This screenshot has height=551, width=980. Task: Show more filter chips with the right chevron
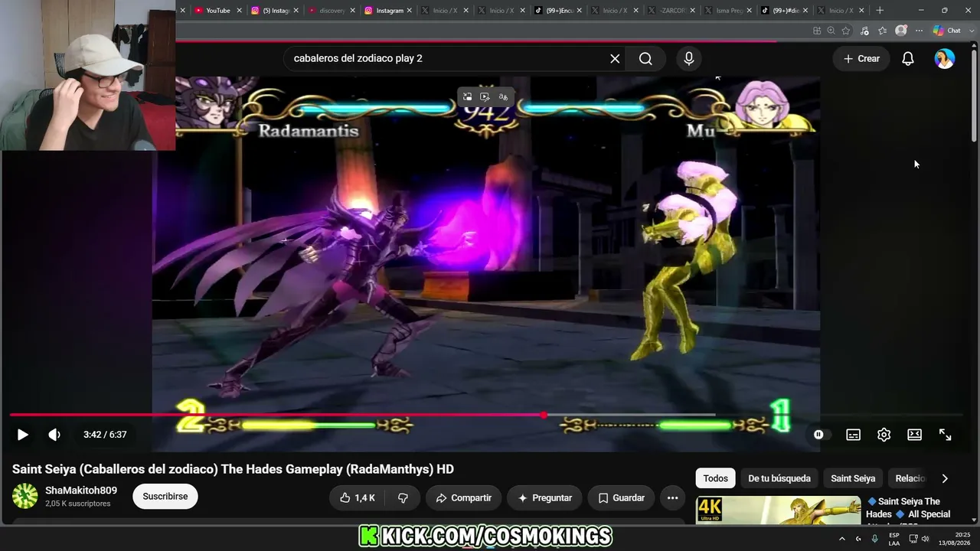tap(945, 478)
